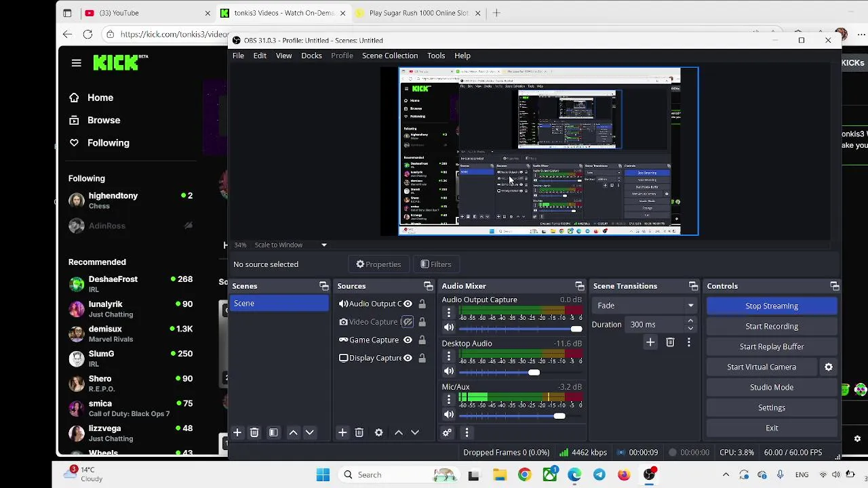The width and height of the screenshot is (868, 488).
Task: Mute Mic/Aux speaker icon
Action: point(448,415)
